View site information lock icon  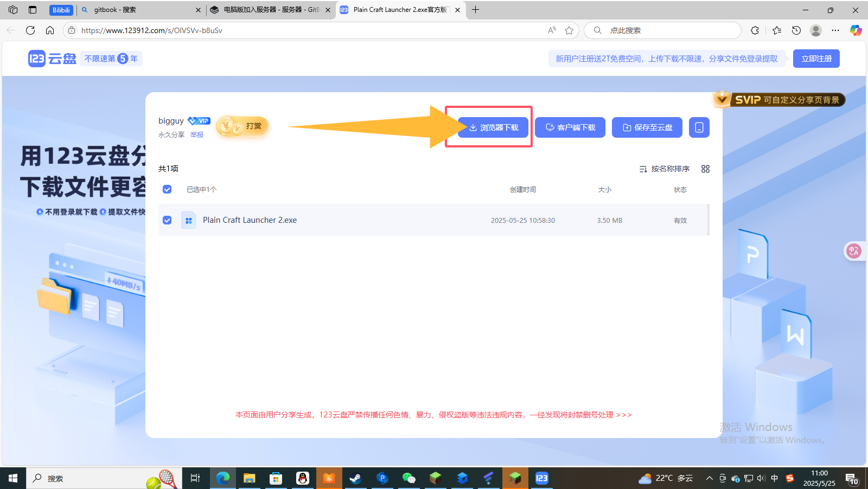(72, 30)
